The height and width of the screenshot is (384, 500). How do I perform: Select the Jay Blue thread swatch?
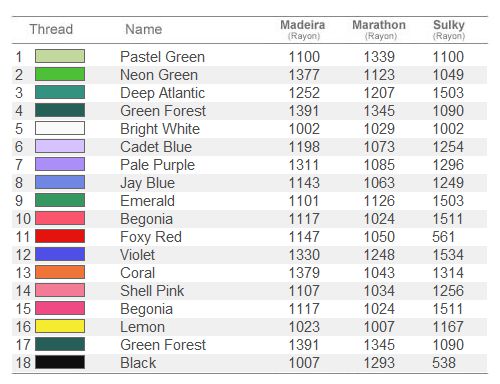click(60, 182)
